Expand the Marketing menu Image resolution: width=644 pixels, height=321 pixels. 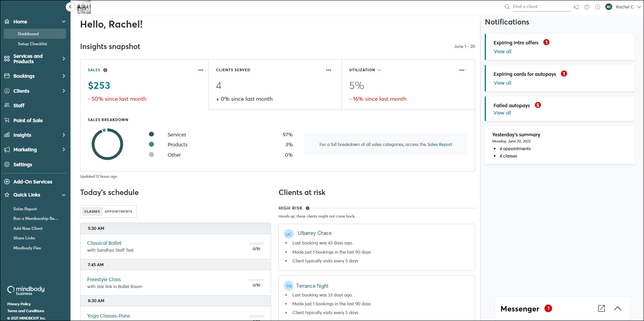point(64,149)
